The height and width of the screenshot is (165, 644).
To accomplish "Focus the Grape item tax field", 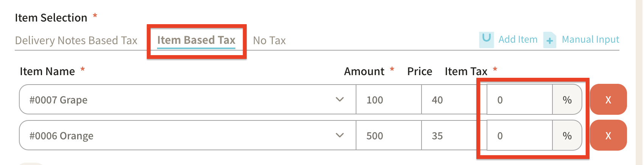I will 519,100.
